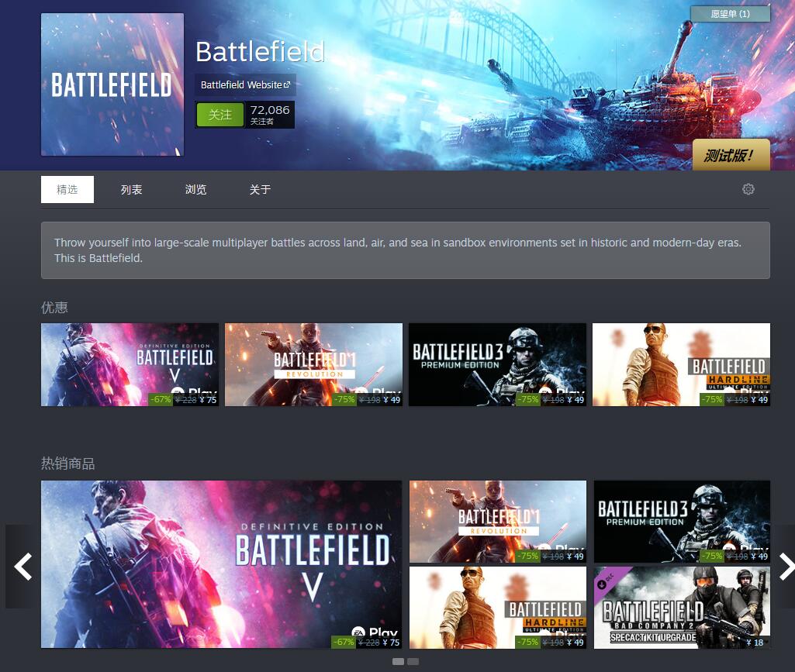Viewport: 795px width, 672px height.
Task: Open Battlefield Hardline deal in 优惠 row
Action: (x=682, y=365)
